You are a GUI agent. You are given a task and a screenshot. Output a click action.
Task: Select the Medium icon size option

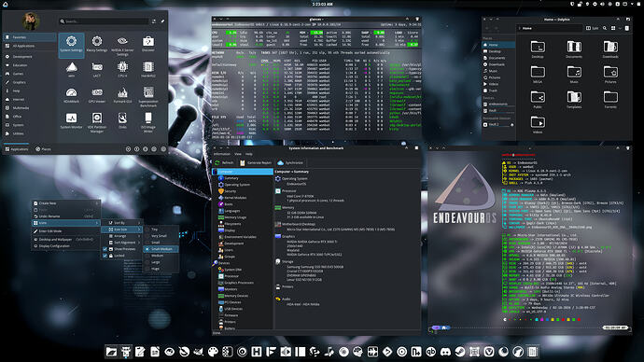(x=161, y=256)
